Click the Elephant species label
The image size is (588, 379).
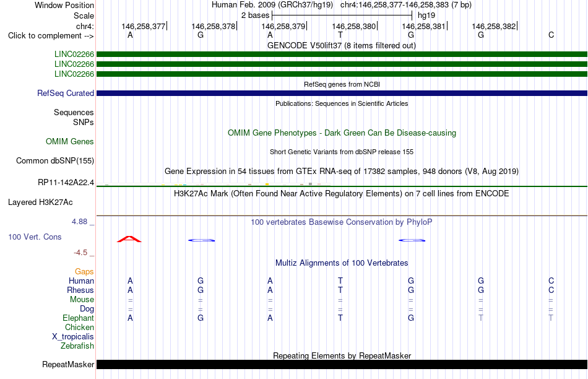[78, 318]
